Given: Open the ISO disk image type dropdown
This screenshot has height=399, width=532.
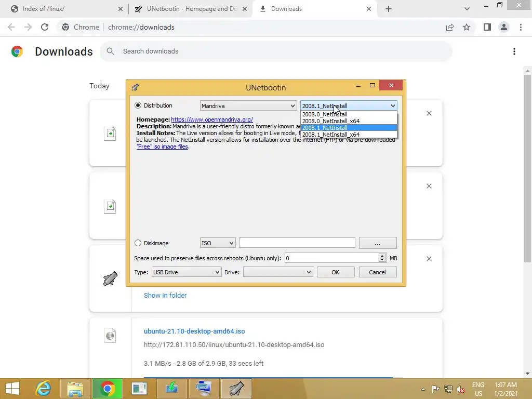Looking at the screenshot, I should (218, 243).
